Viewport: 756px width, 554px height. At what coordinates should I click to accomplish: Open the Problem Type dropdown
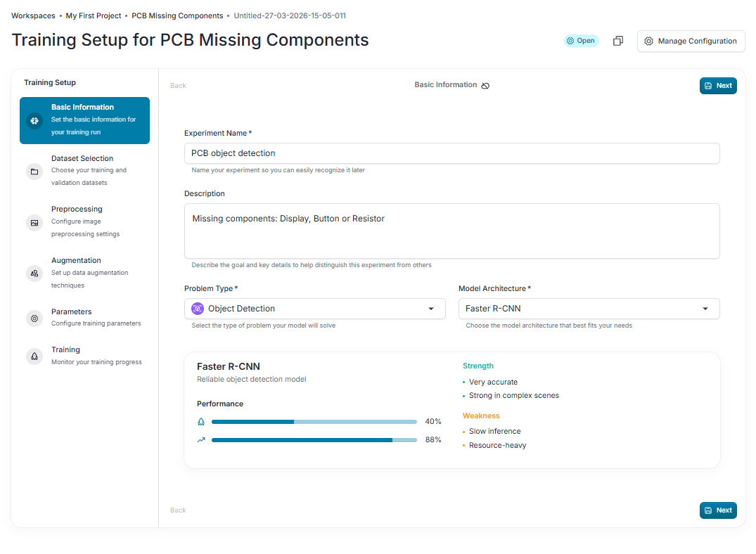(315, 309)
